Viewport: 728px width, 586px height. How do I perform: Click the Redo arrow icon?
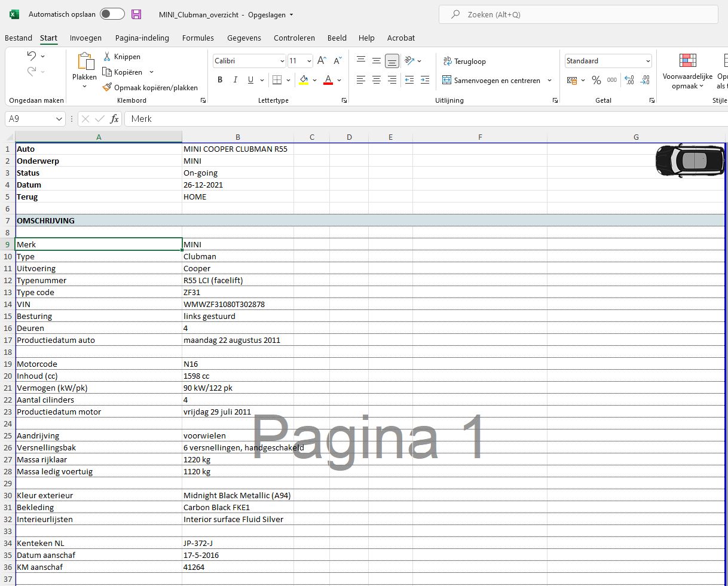[x=32, y=72]
